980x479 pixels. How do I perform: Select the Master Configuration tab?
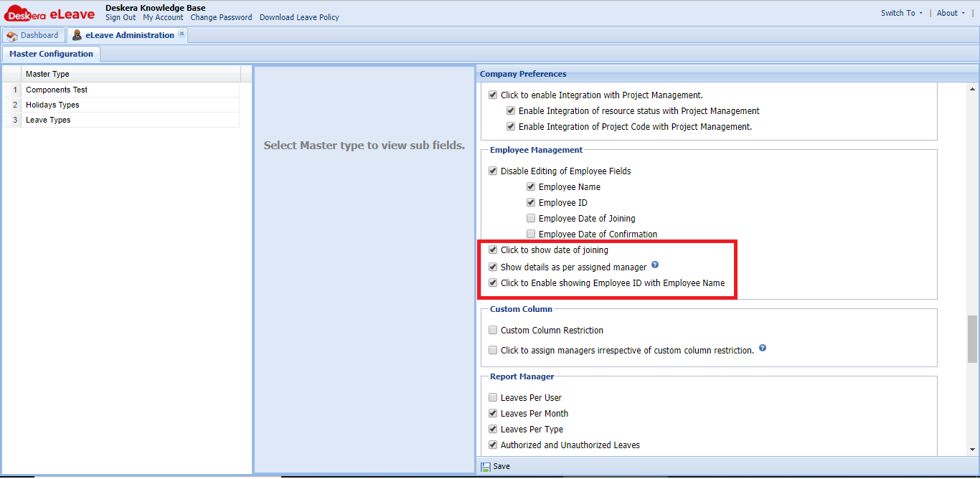click(x=51, y=54)
